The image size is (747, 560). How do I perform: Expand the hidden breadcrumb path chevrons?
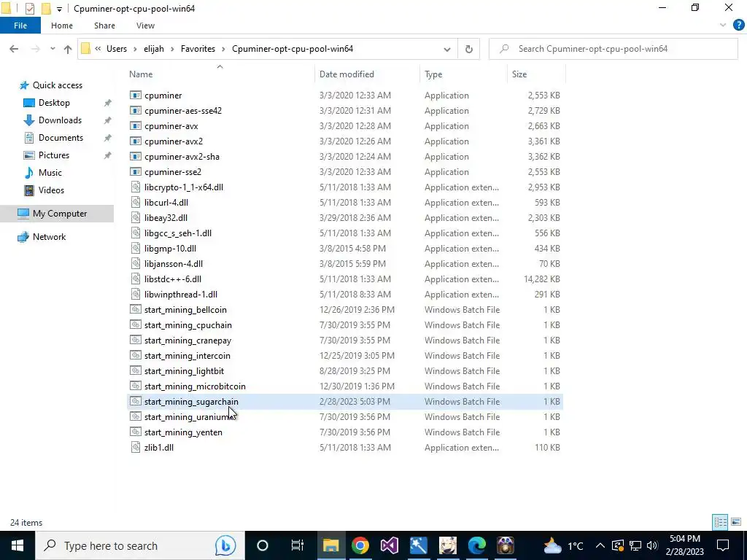tap(98, 49)
